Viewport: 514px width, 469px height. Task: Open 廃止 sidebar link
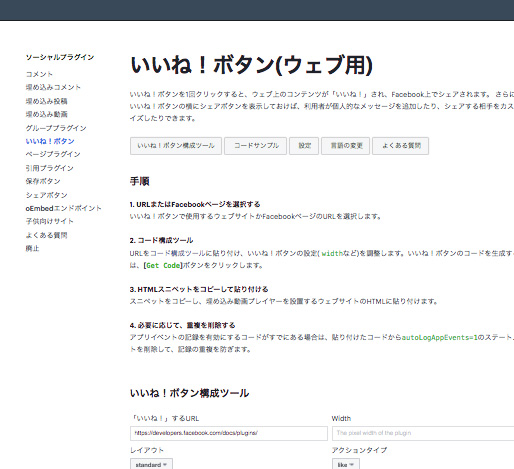(x=32, y=248)
